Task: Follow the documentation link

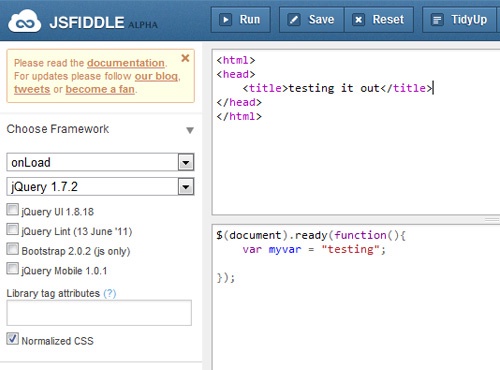Action: pyautogui.click(x=126, y=63)
